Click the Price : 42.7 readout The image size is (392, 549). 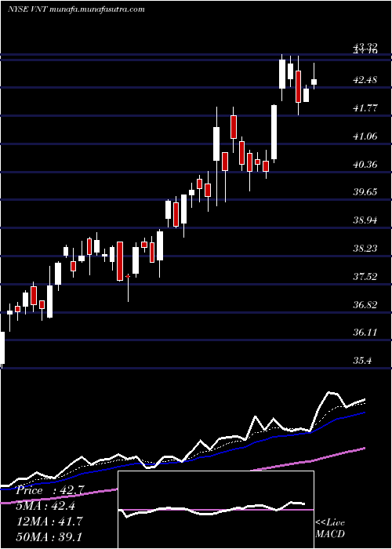click(49, 490)
